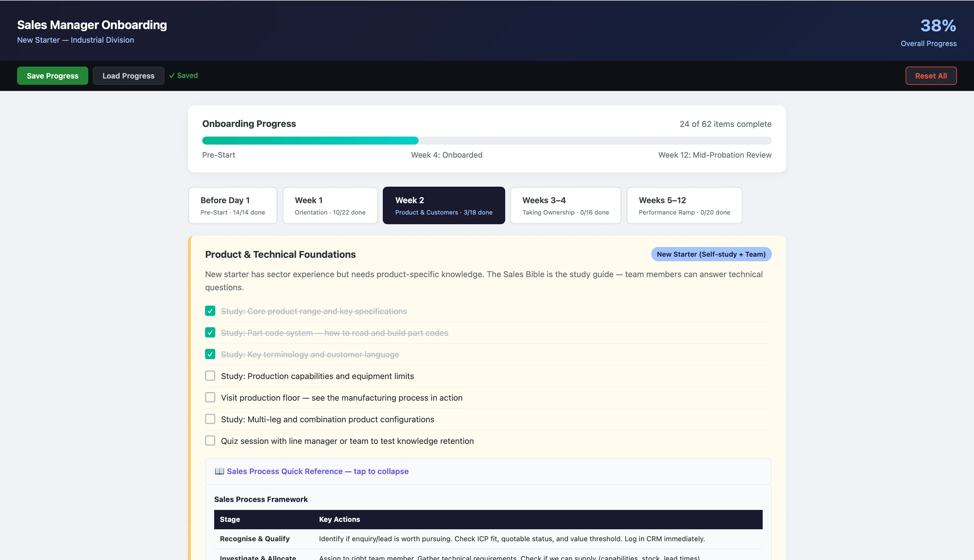Open the "Weeks 5–12" performance ramp tab

pyautogui.click(x=684, y=205)
